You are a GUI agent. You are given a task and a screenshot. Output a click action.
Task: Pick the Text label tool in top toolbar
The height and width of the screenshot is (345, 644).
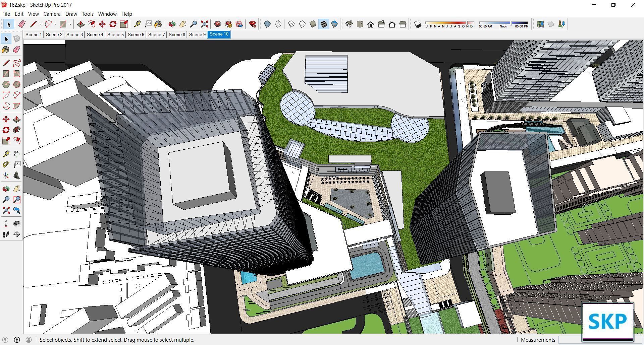(148, 24)
